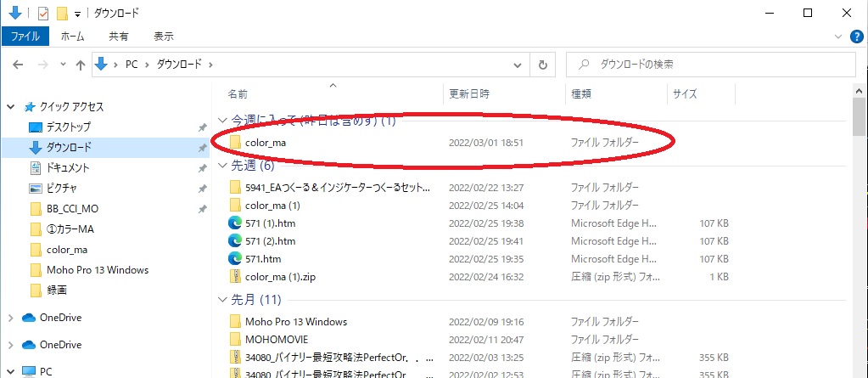Click in the ダウンロードの検索 search box
This screenshot has width=868, height=378.
(713, 65)
